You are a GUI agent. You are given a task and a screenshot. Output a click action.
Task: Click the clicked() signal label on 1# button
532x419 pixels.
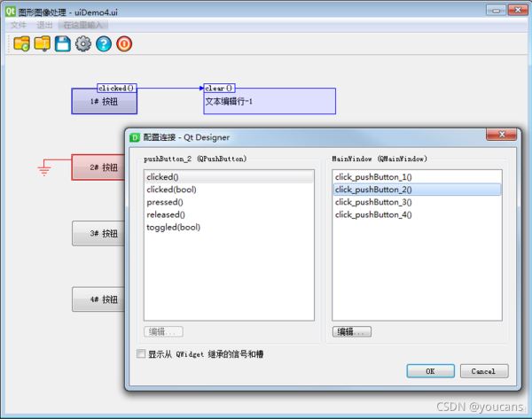[117, 88]
